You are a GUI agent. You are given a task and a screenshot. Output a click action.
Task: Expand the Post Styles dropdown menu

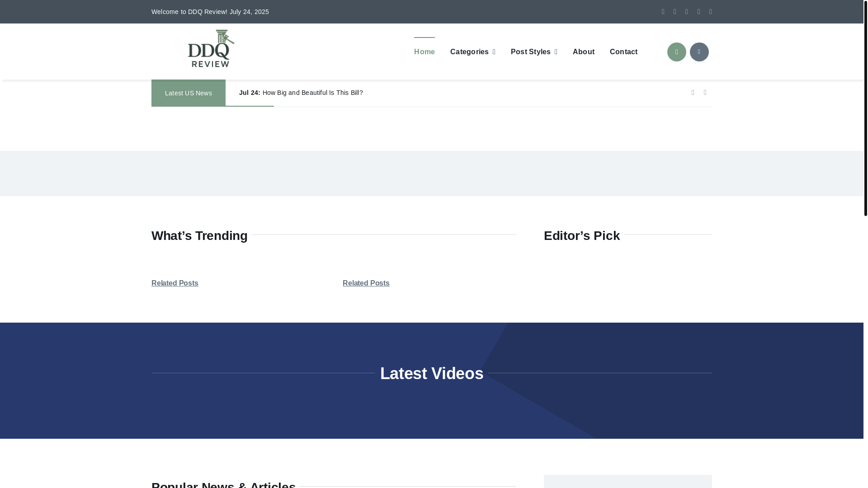[534, 52]
